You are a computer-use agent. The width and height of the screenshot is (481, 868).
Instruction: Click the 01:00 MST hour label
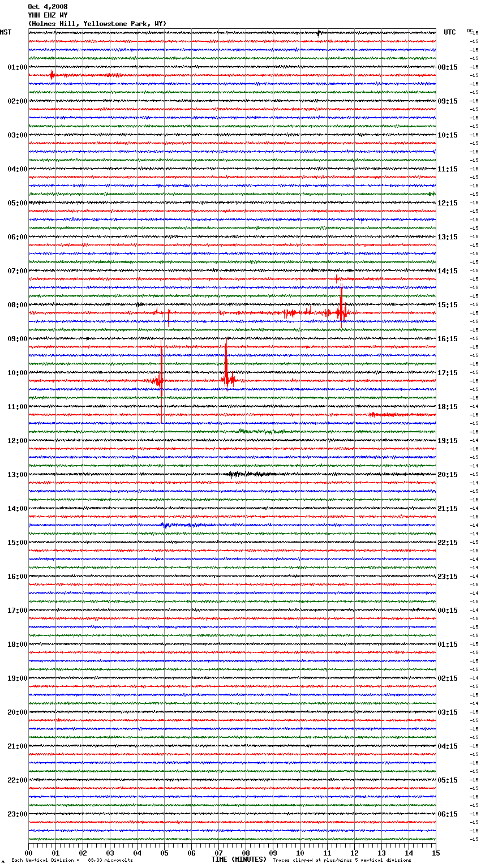click(18, 67)
